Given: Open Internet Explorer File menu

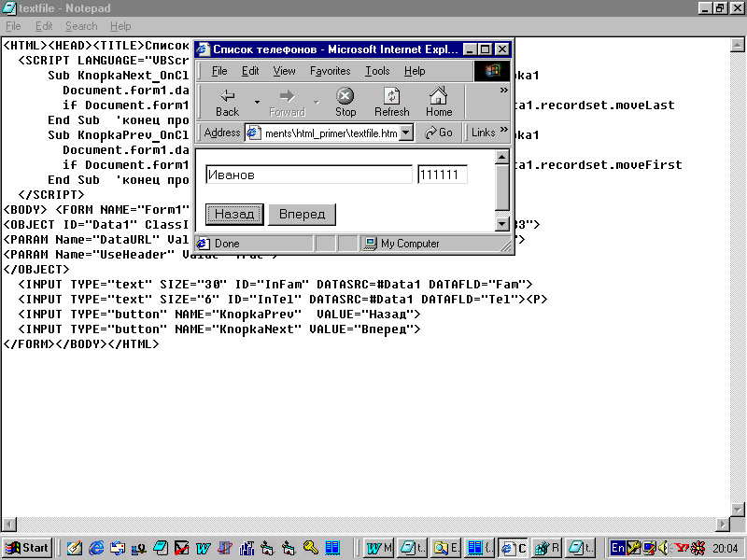Looking at the screenshot, I should click(219, 71).
